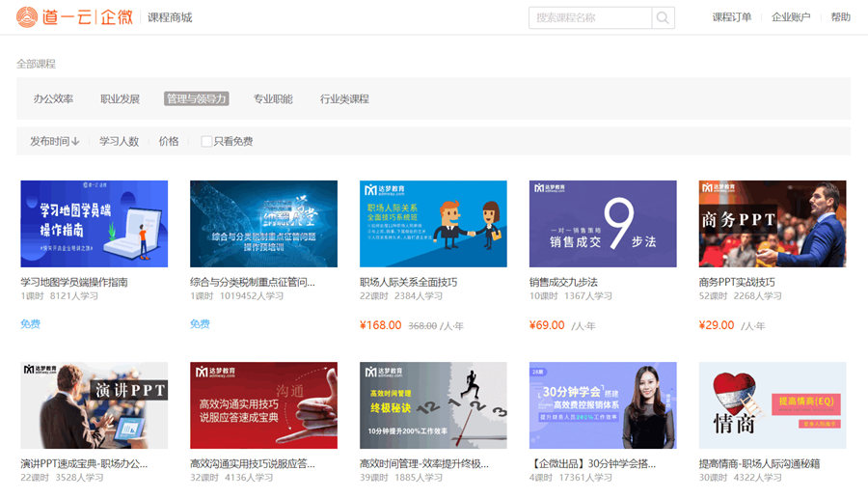Switch to the 职业发展 category
The image size is (868, 499).
pos(120,99)
